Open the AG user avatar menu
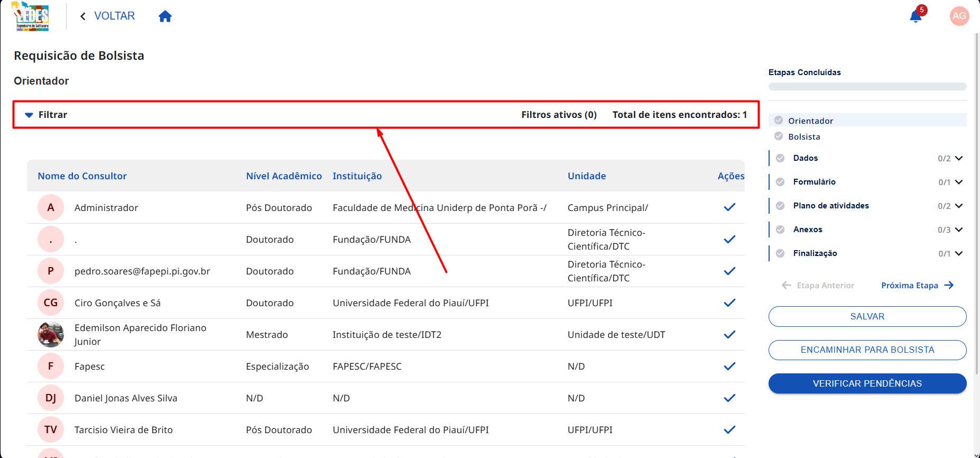 [x=959, y=16]
